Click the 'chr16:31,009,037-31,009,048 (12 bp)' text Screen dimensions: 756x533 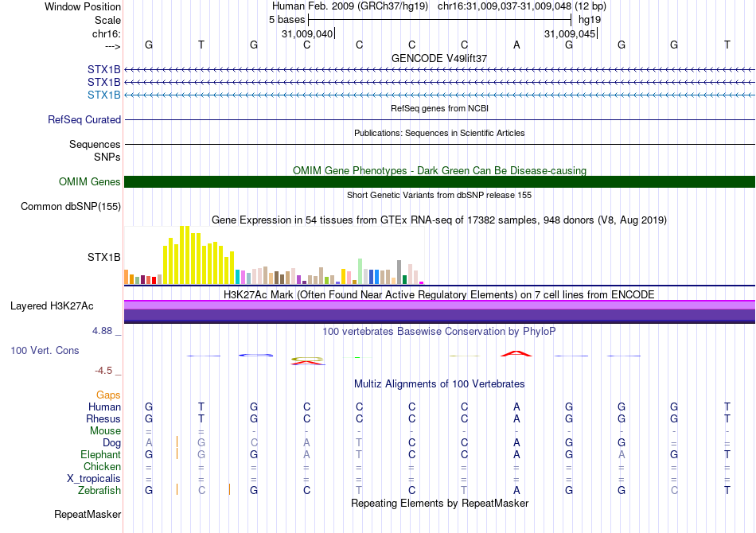(x=522, y=6)
